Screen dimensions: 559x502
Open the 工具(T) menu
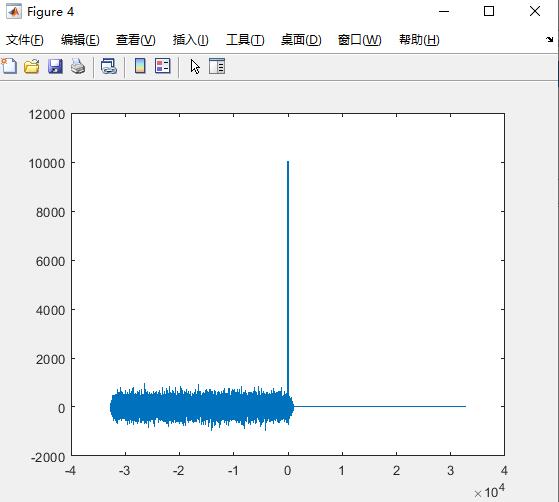tap(245, 40)
